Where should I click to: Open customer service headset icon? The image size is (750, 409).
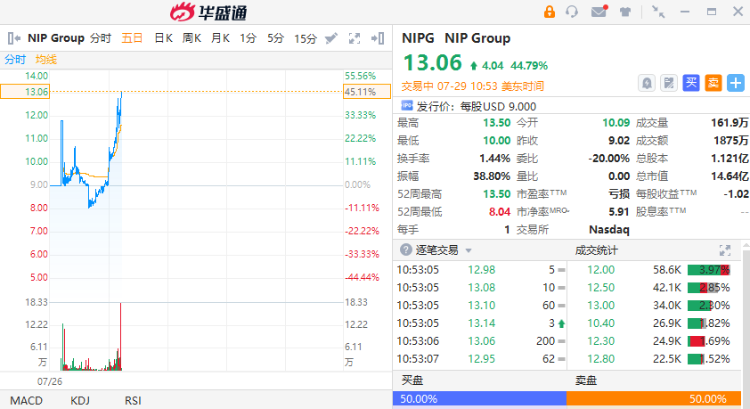click(573, 12)
